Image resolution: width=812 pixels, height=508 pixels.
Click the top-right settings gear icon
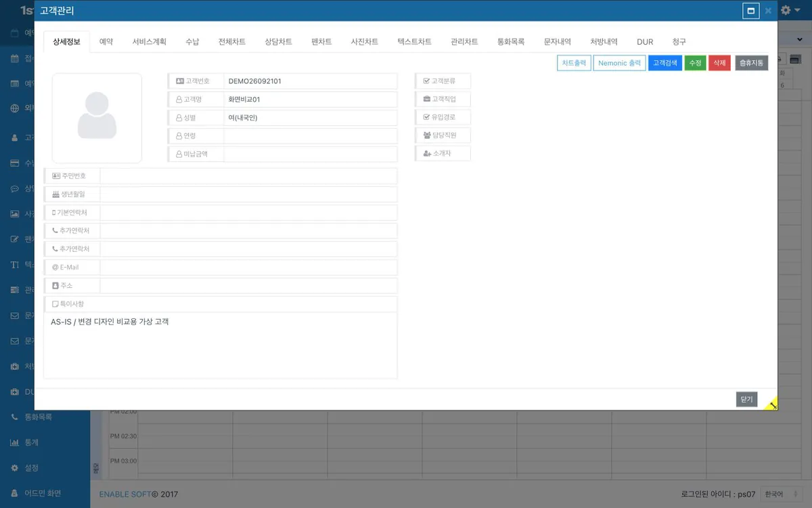(786, 11)
